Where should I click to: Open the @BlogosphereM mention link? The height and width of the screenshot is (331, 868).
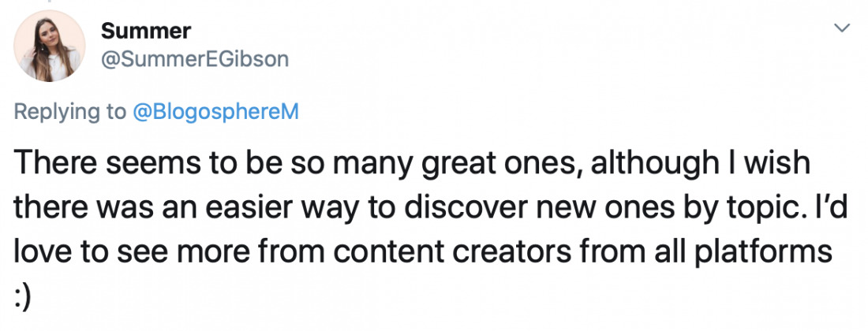214,112
